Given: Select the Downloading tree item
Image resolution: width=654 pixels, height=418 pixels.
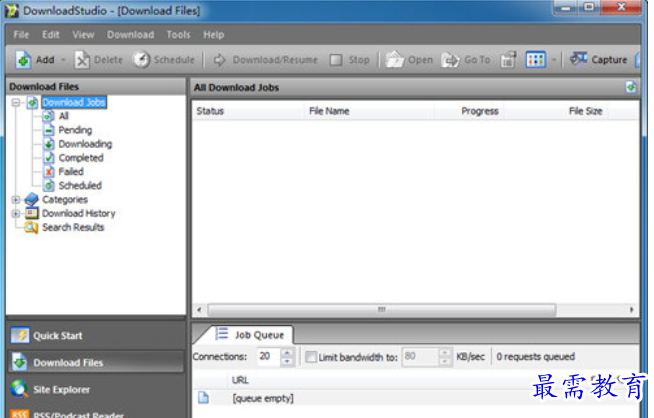Looking at the screenshot, I should click(x=85, y=144).
